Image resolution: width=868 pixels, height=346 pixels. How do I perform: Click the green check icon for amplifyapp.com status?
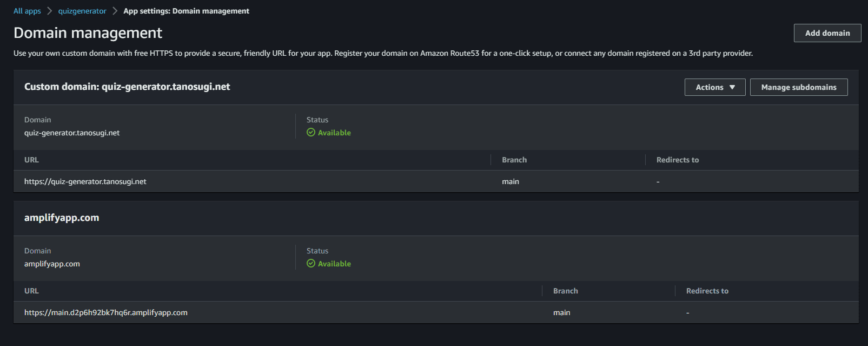[311, 264]
